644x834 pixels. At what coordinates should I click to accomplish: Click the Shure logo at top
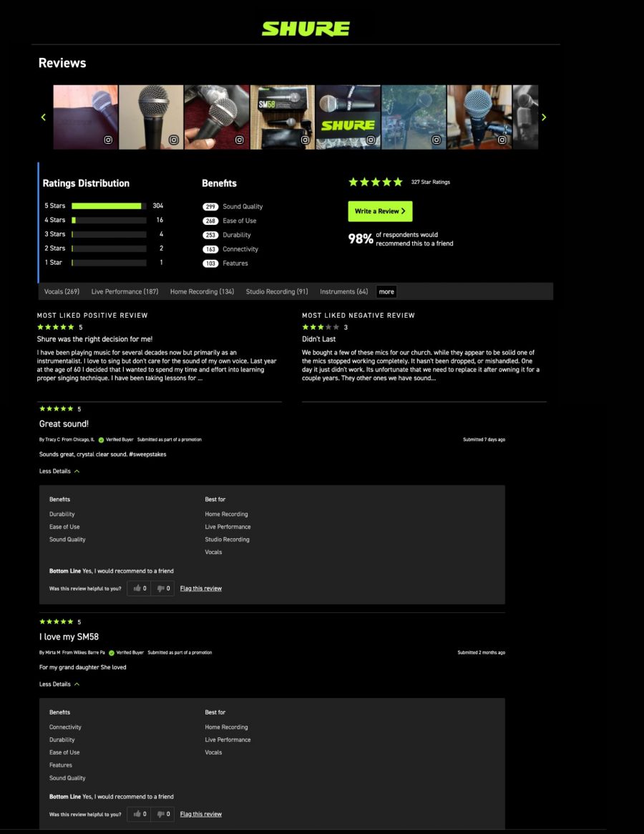point(306,29)
